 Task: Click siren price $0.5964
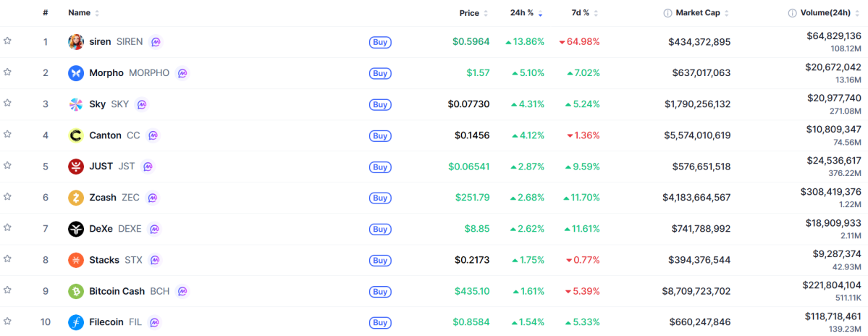pyautogui.click(x=471, y=41)
